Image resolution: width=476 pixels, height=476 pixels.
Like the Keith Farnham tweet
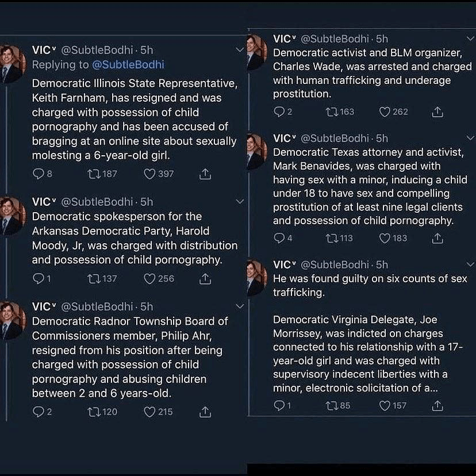(x=150, y=174)
